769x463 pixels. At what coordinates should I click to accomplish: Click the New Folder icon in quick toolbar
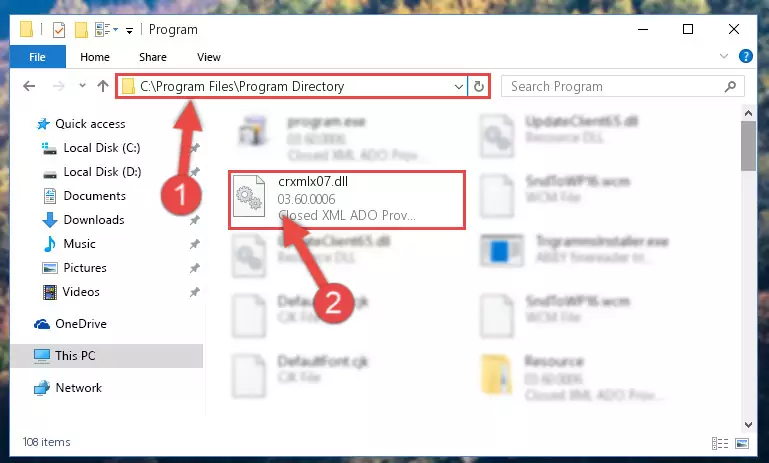tap(81, 30)
